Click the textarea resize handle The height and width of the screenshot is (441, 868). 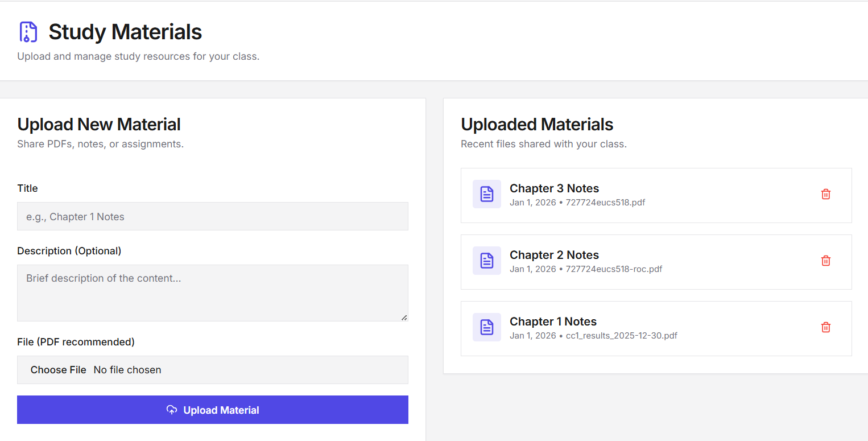(405, 318)
